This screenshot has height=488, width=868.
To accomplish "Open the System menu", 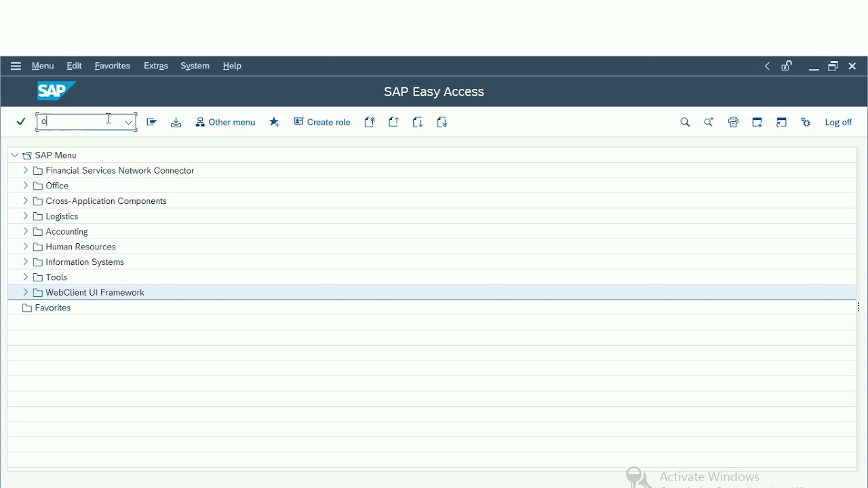I will 195,66.
